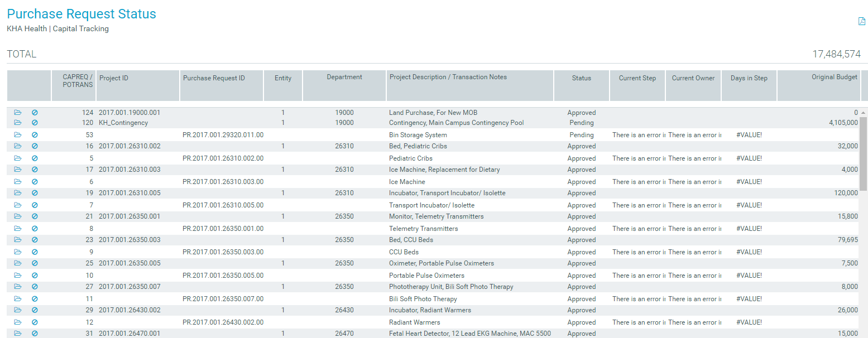The height and width of the screenshot is (338, 868).
Task: Click the #VALUE! cell in Bin Storage System row
Action: [749, 135]
